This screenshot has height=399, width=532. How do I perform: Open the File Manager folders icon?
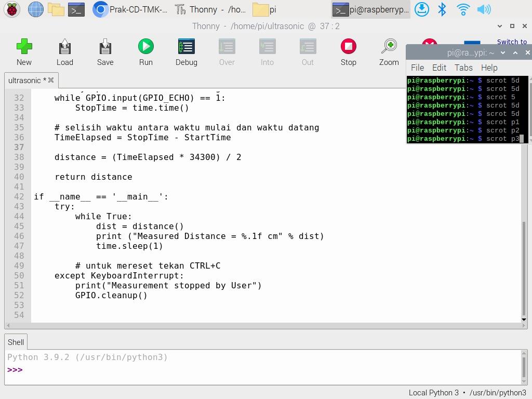point(56,9)
